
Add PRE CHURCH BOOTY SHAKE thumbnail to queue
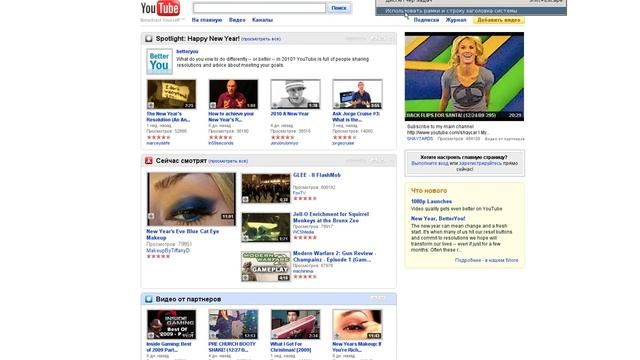[213, 336]
